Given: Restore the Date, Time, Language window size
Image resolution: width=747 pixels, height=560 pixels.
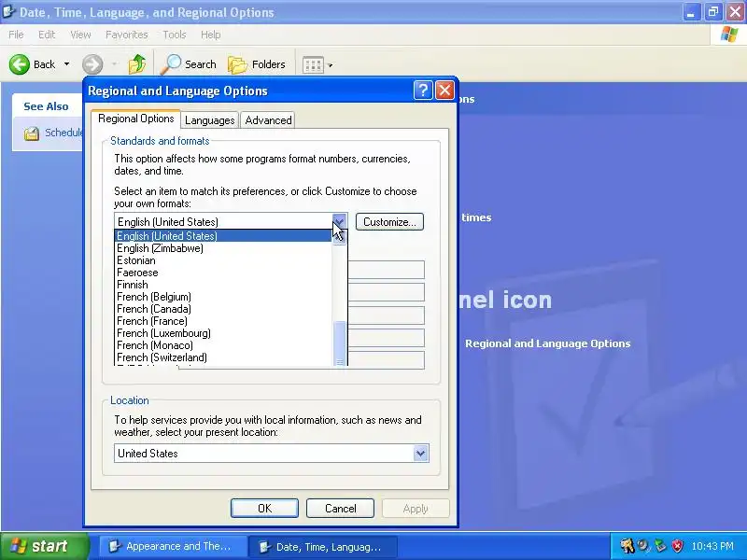Looking at the screenshot, I should pos(712,12).
